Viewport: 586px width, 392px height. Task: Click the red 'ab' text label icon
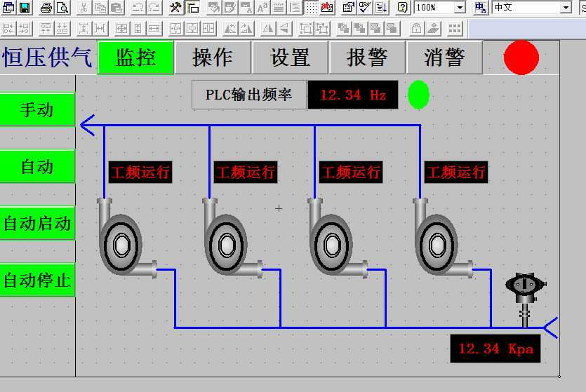[x=327, y=8]
